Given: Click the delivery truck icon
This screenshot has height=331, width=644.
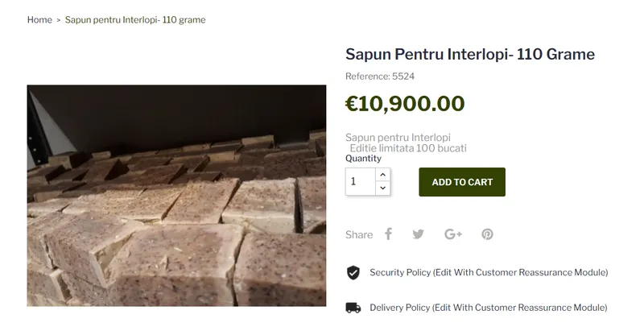Looking at the screenshot, I should point(353,308).
